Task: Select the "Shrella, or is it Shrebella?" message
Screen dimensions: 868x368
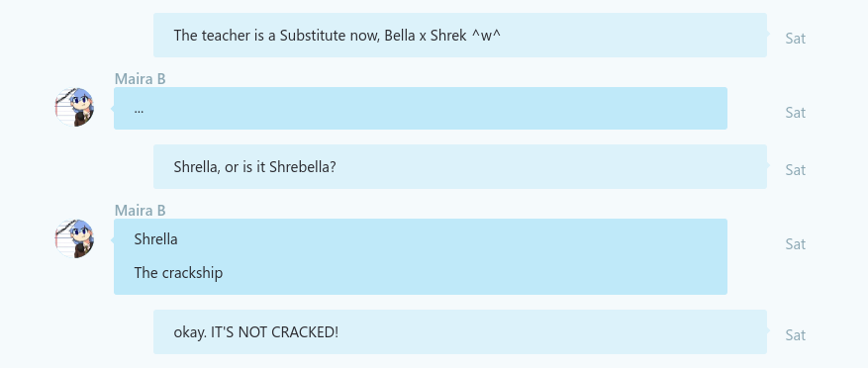Action: (x=460, y=166)
